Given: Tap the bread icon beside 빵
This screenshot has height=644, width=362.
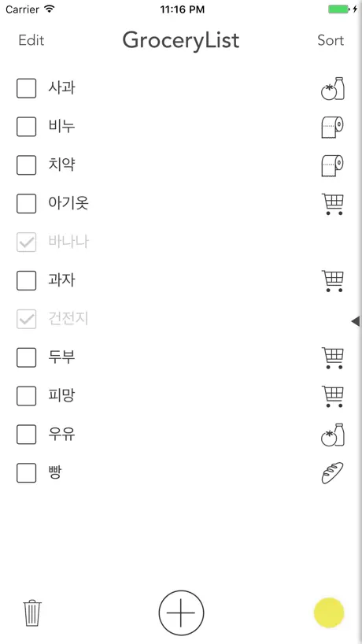Looking at the screenshot, I should pyautogui.click(x=332, y=473).
